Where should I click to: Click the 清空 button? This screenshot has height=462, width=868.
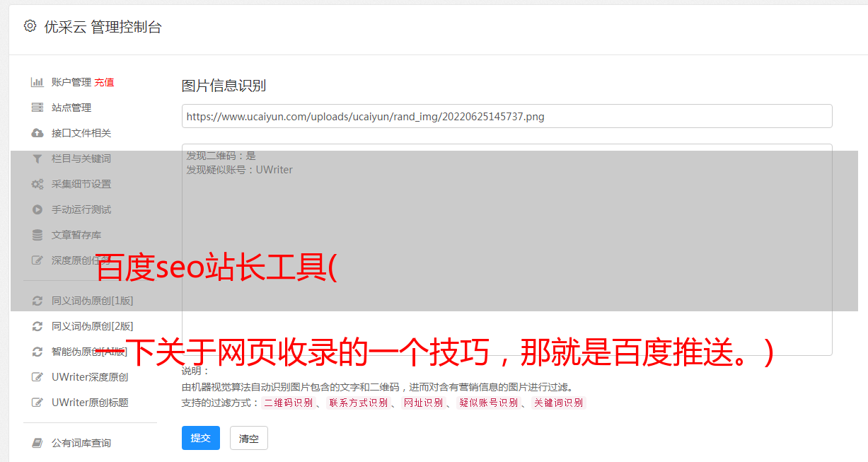click(249, 438)
